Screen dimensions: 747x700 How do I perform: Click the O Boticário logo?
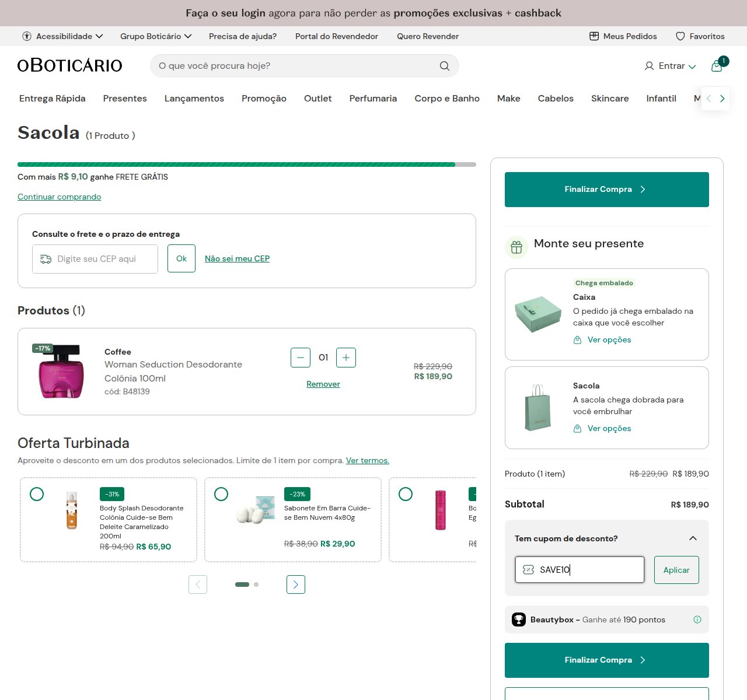[x=70, y=65]
